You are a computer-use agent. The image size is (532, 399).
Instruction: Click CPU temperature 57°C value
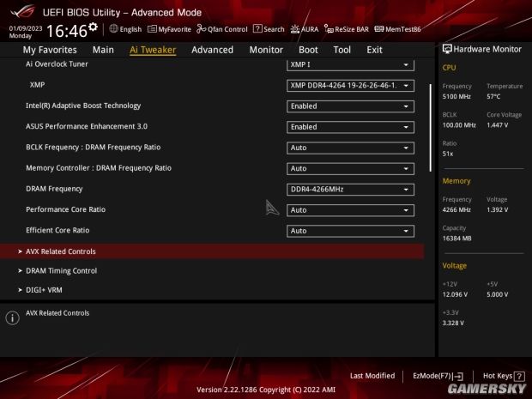[493, 97]
